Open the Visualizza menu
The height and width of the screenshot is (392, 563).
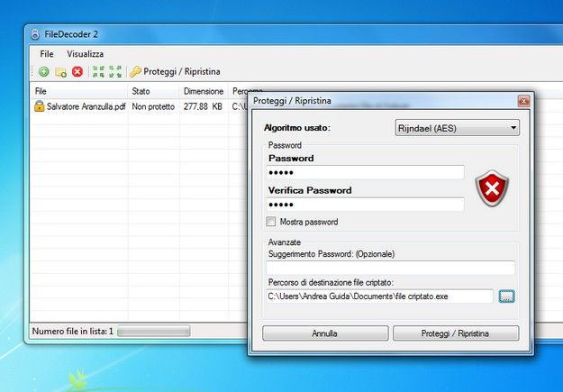85,54
